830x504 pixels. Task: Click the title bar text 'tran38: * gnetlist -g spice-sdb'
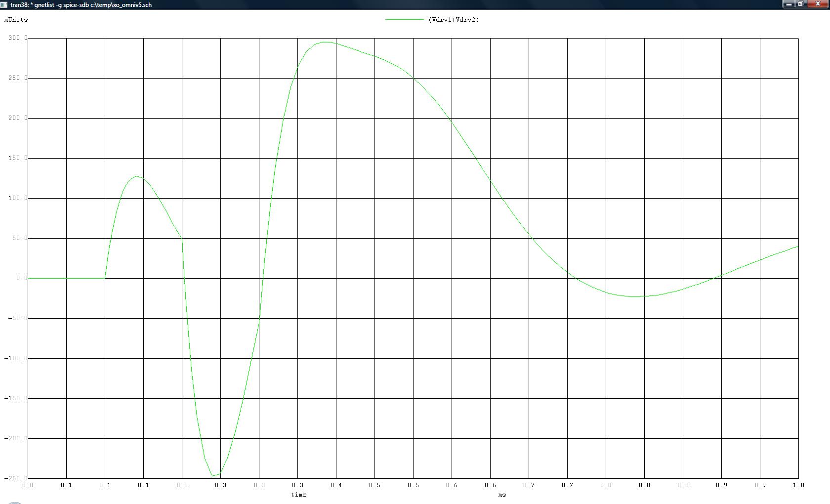49,4
